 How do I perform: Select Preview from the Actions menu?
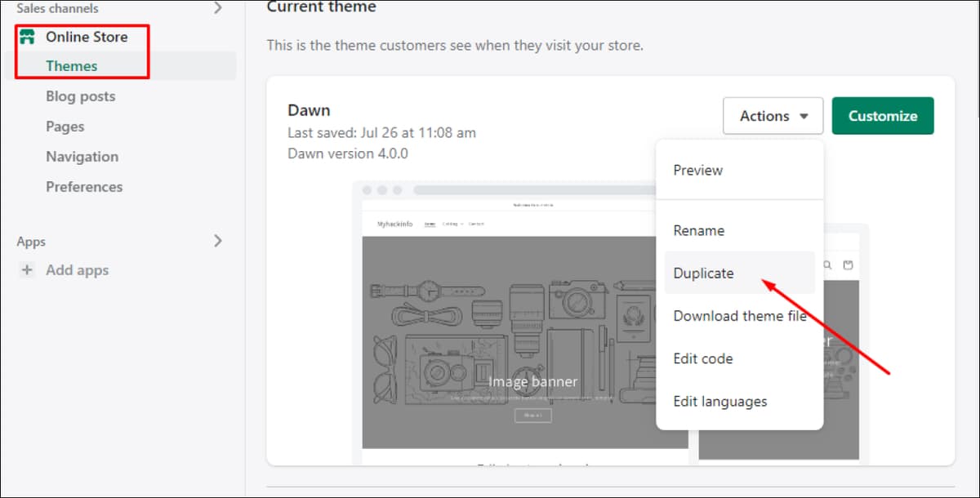[x=697, y=170]
